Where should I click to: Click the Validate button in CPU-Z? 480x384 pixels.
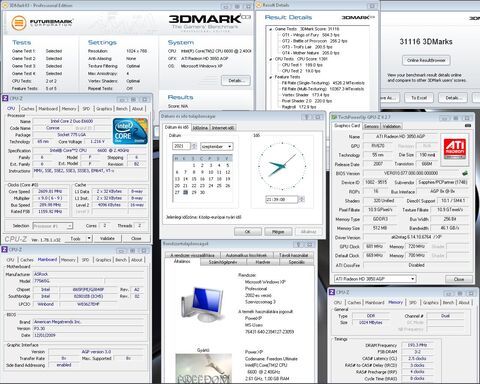107,238
